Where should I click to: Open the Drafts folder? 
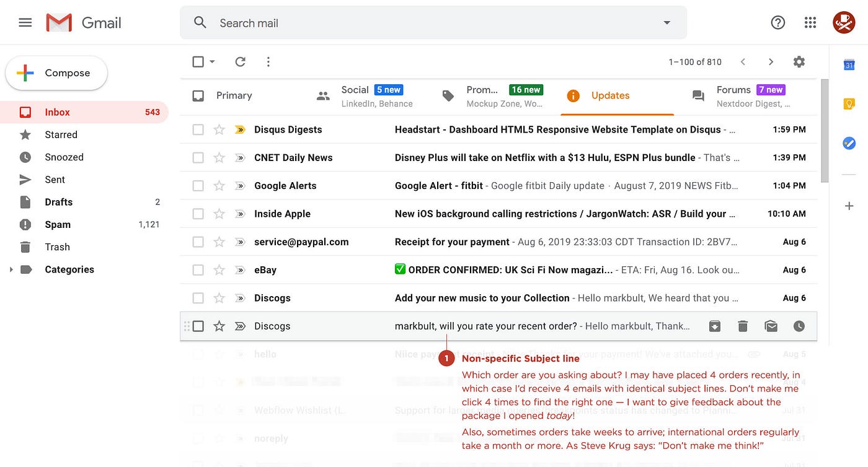[x=84, y=202]
